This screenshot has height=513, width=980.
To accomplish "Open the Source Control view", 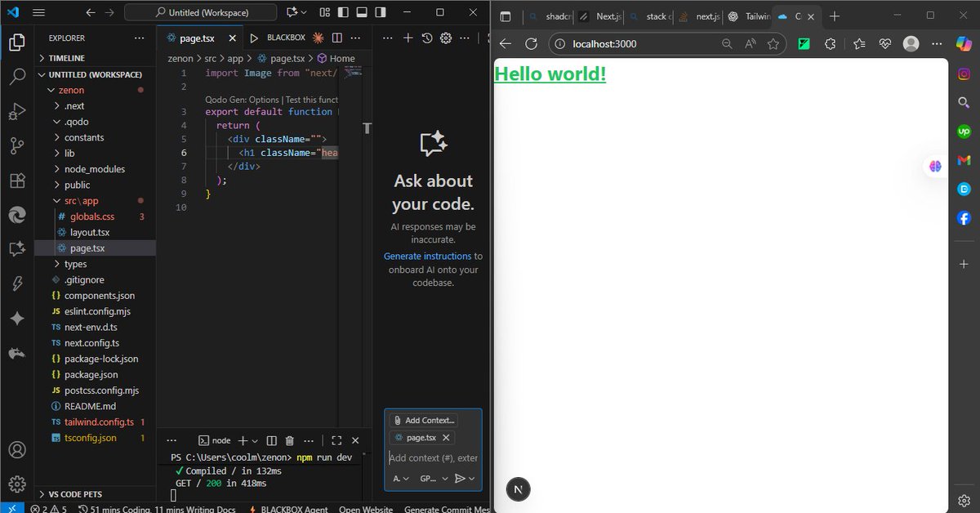I will 16,146.
